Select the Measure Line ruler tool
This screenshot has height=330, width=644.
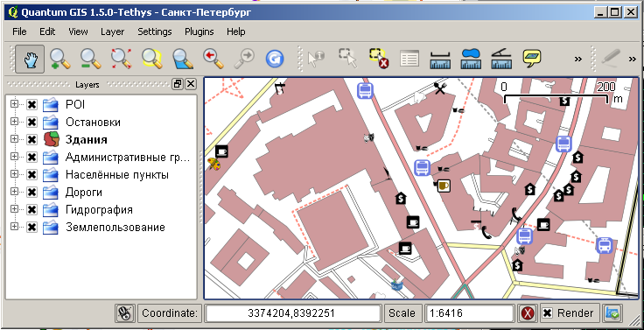[440, 60]
